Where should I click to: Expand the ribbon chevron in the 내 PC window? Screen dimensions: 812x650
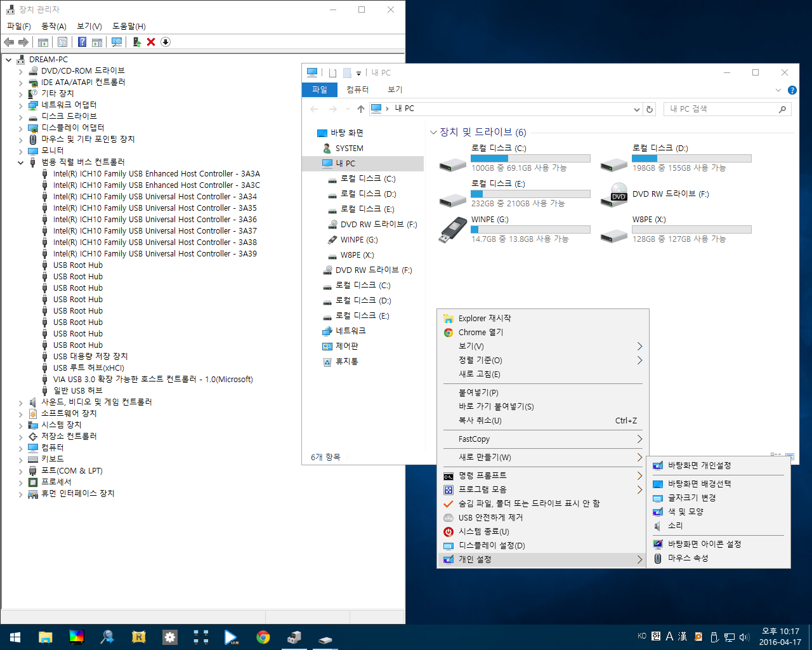coord(778,90)
